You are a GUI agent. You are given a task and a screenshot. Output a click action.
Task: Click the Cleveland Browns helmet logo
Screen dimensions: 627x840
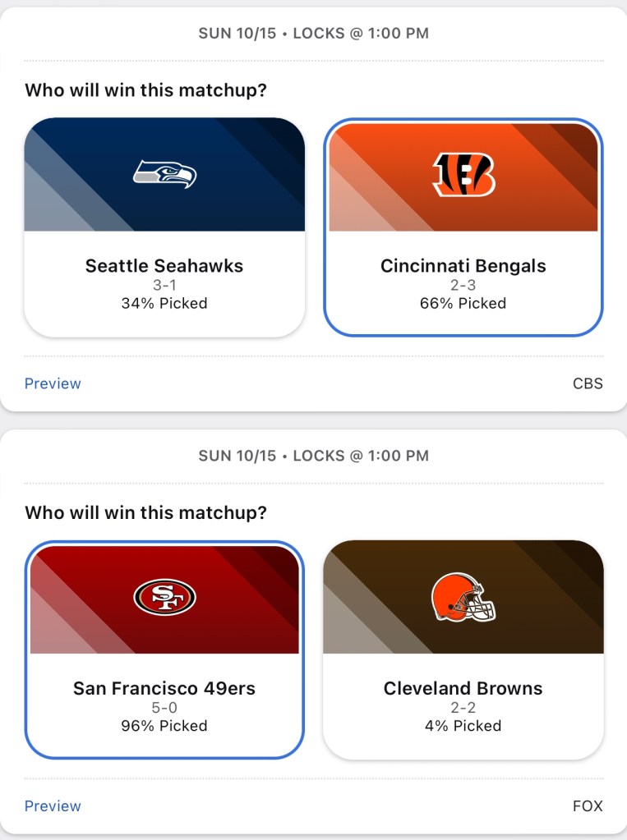[x=463, y=597]
